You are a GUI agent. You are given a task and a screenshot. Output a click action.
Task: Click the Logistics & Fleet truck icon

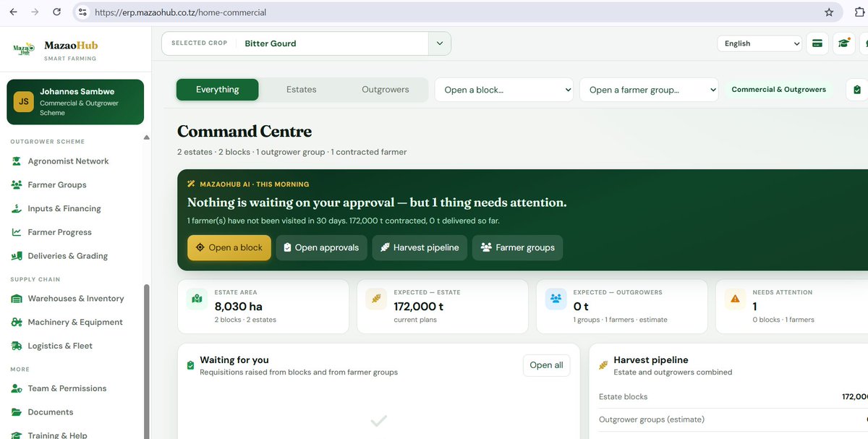17,346
